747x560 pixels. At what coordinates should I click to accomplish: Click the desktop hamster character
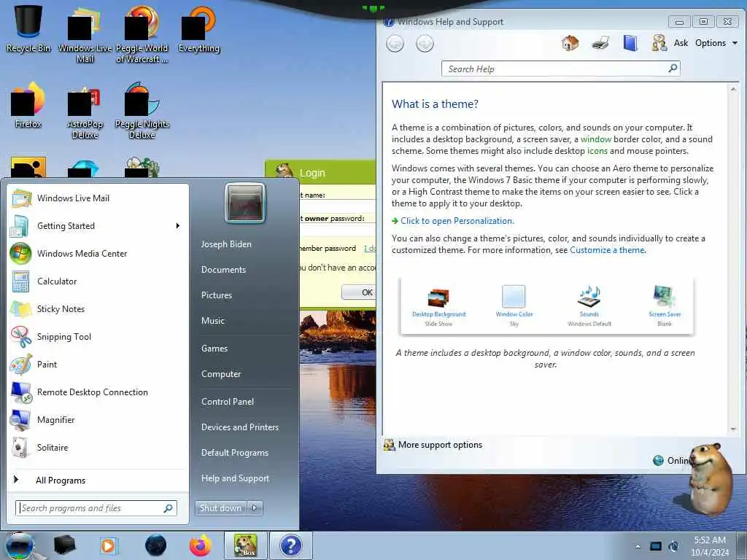pyautogui.click(x=710, y=478)
